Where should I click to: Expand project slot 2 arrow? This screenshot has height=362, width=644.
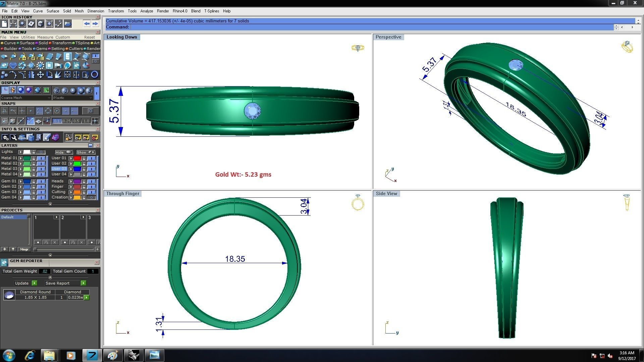(x=83, y=217)
